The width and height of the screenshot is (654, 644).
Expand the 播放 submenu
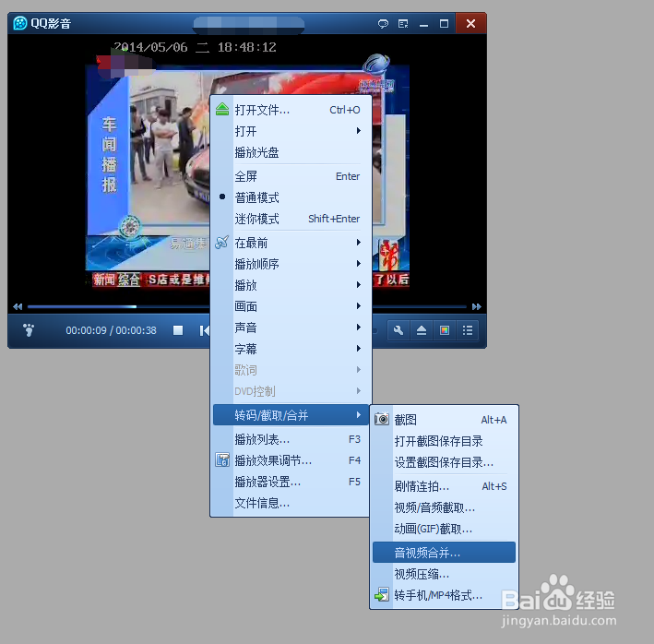pos(291,285)
